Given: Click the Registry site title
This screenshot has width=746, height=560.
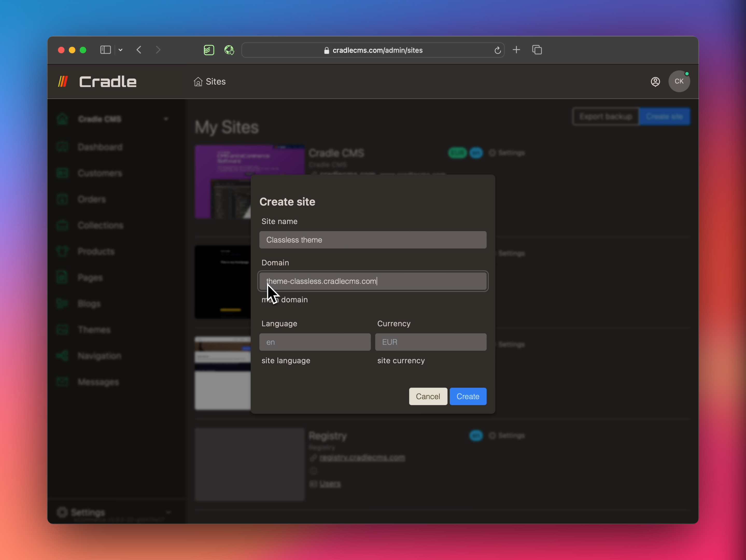Looking at the screenshot, I should coord(327,436).
